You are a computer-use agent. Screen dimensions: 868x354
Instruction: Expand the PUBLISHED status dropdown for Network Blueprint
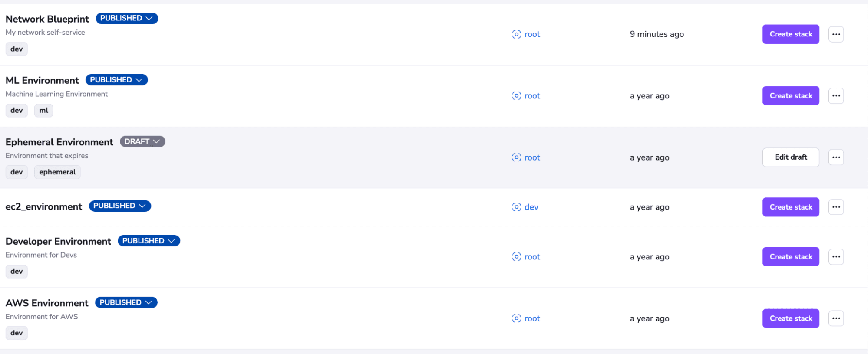pyautogui.click(x=127, y=18)
